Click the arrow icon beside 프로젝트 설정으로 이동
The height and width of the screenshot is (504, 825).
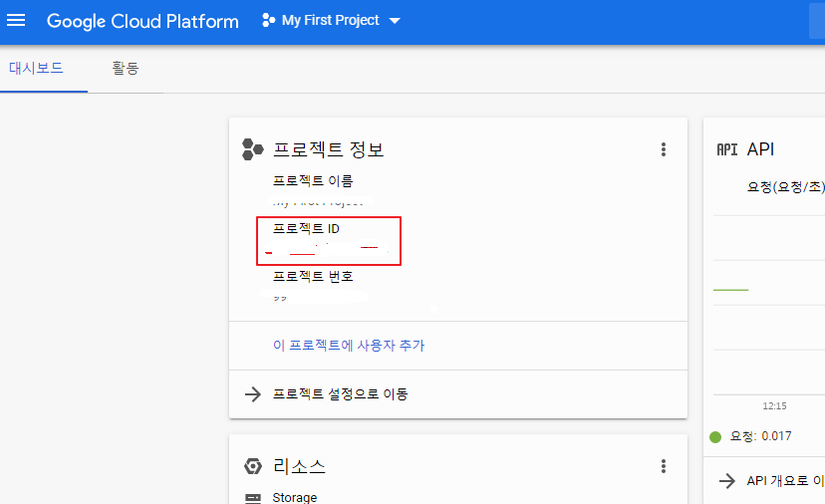(253, 394)
